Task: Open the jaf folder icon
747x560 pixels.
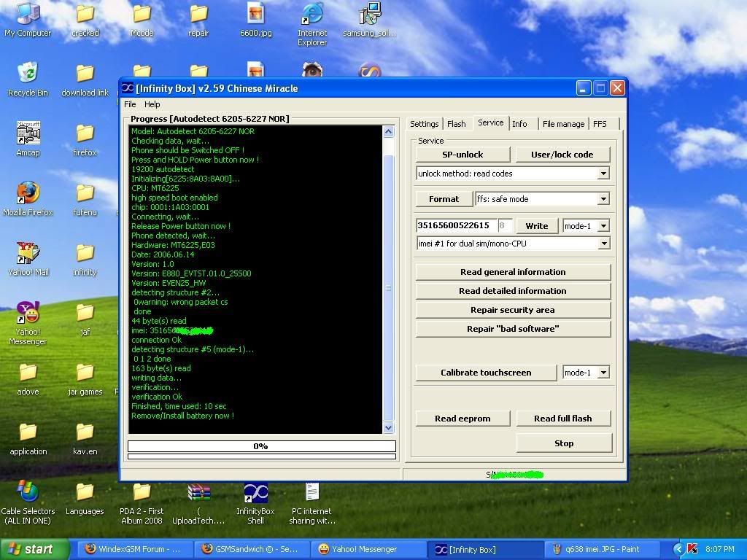Action: pos(85,319)
